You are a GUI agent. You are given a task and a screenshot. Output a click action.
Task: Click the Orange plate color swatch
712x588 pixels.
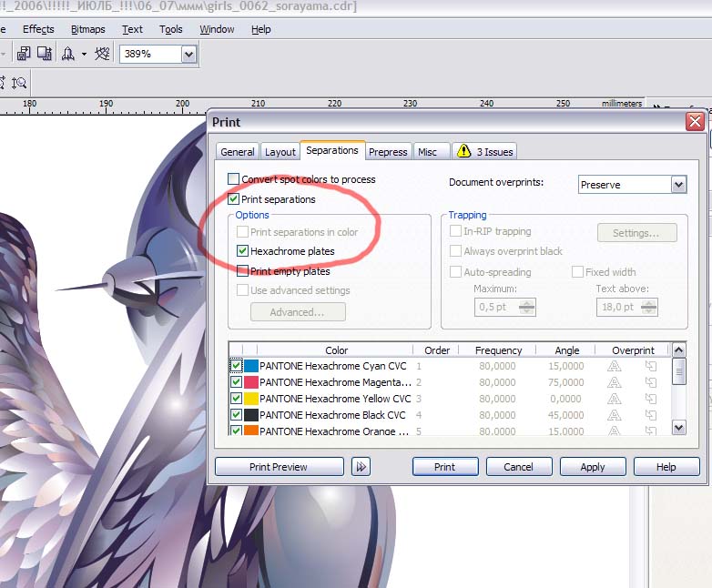click(x=251, y=430)
